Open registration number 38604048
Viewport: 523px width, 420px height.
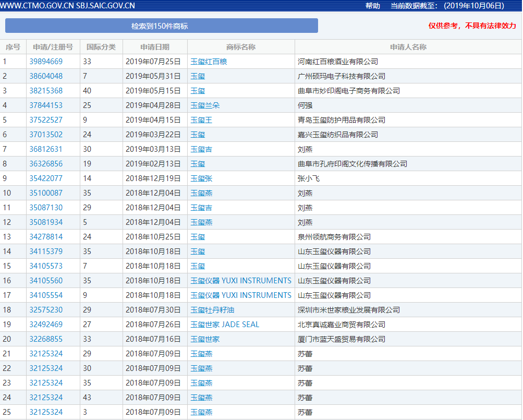pos(46,76)
